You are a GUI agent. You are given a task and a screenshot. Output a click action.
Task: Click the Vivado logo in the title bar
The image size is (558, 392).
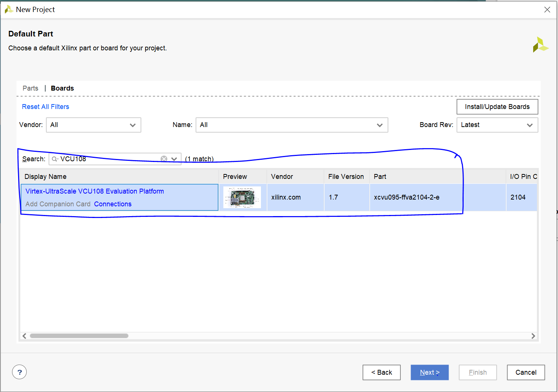pos(9,9)
